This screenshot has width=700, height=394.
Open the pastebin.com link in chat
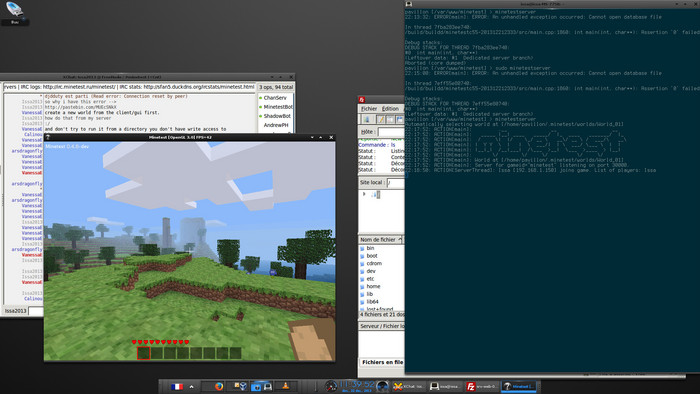(x=80, y=107)
